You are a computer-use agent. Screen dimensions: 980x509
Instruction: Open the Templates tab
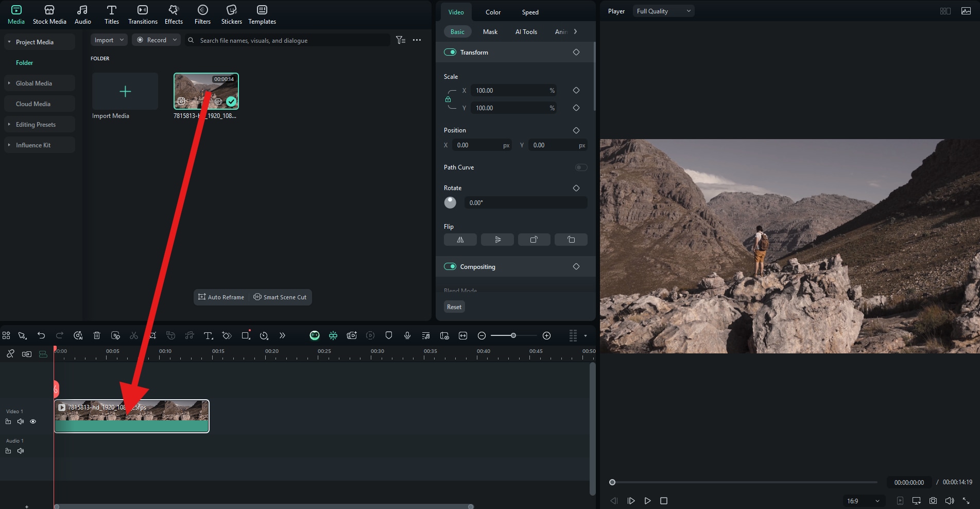pos(262,15)
